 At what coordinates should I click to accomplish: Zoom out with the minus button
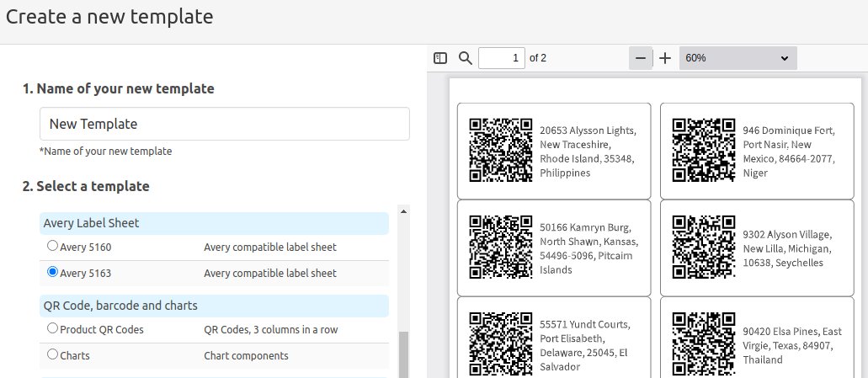[641, 58]
